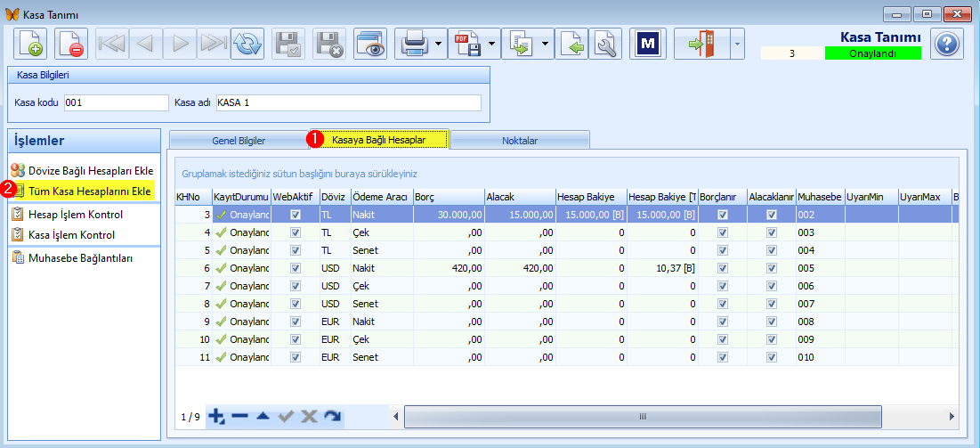This screenshot has height=448, width=980.
Task: Remove the grid row with the minus icon
Action: pos(240,416)
